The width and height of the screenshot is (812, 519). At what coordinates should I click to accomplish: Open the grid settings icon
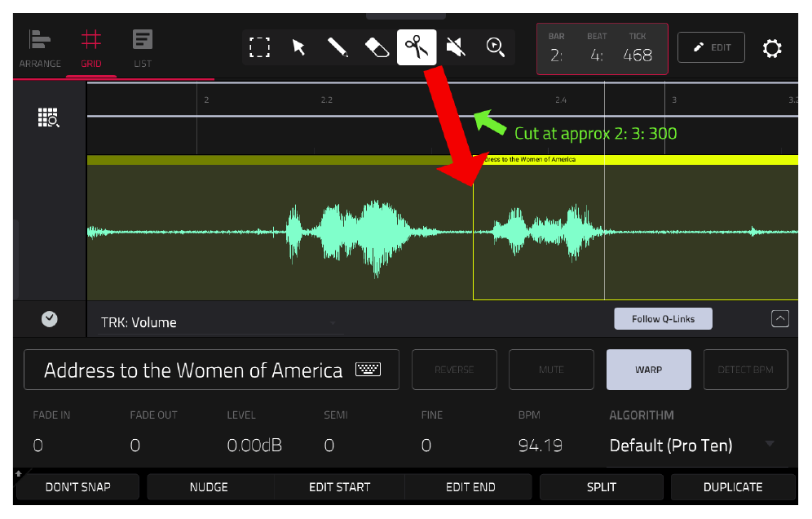(49, 118)
